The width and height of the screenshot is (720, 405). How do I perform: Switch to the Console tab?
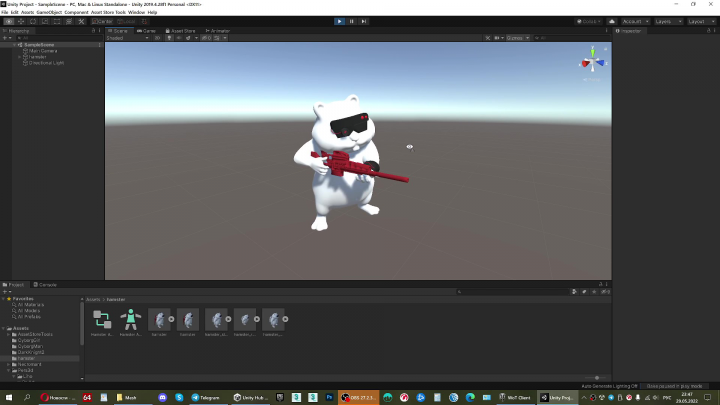[45, 285]
